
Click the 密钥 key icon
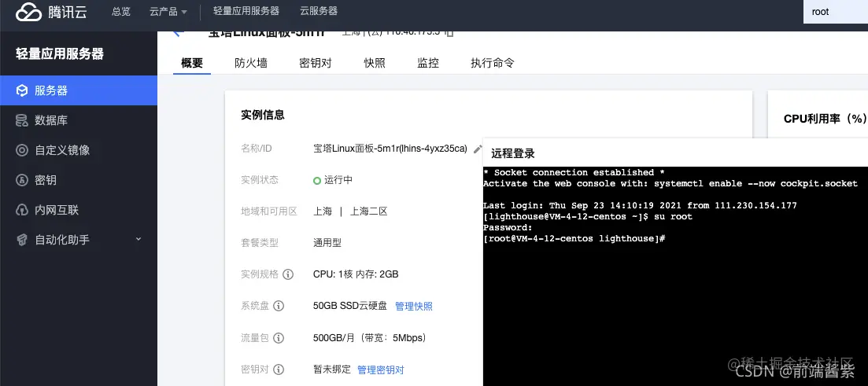coord(21,180)
